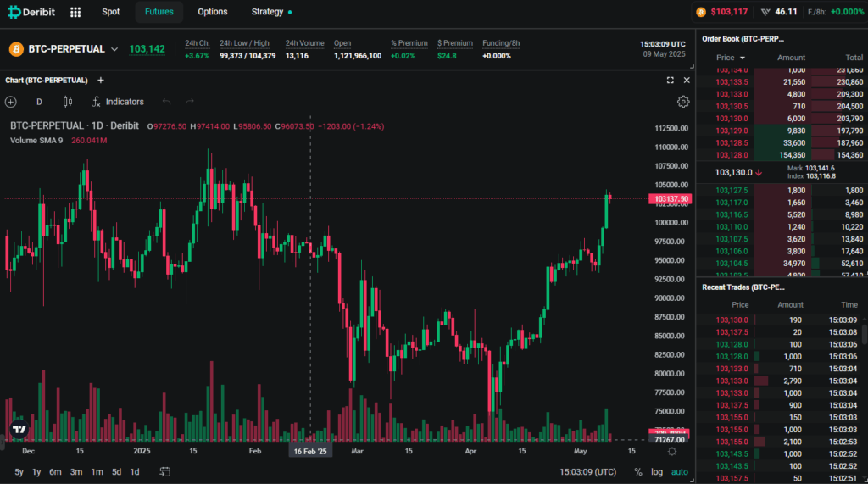The height and width of the screenshot is (484, 868).
Task: Expand the BTC-PERPETUAL instrument dropdown
Action: click(x=114, y=49)
